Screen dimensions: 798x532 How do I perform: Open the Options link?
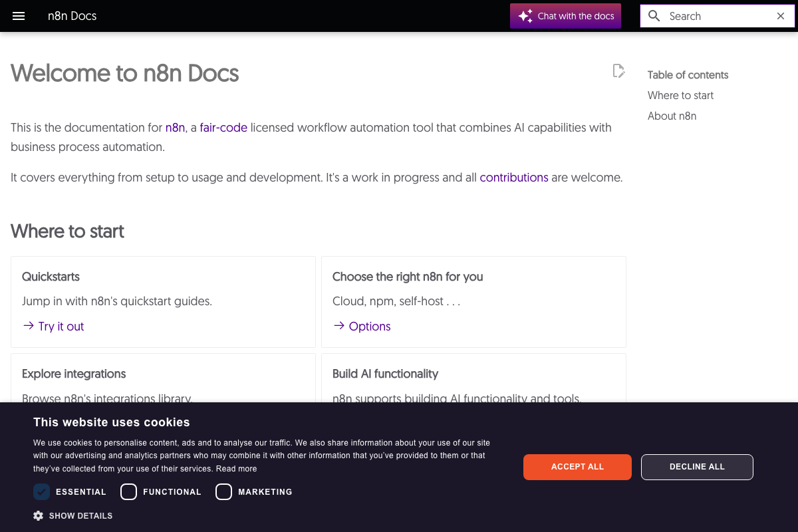(370, 326)
